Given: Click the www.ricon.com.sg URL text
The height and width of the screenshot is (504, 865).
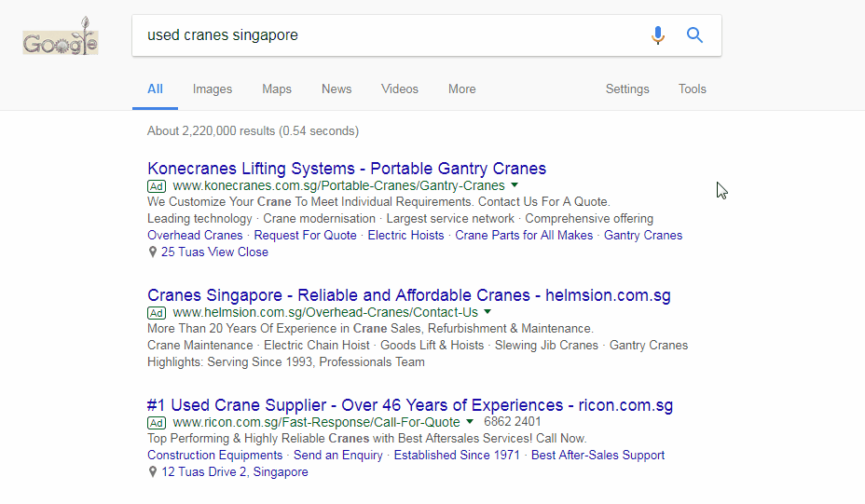Looking at the screenshot, I should (316, 422).
